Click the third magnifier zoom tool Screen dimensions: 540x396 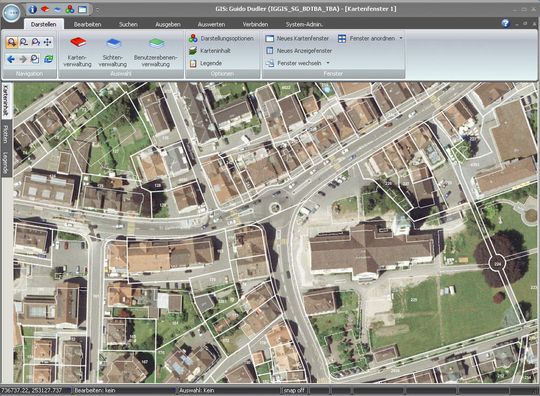coord(35,42)
